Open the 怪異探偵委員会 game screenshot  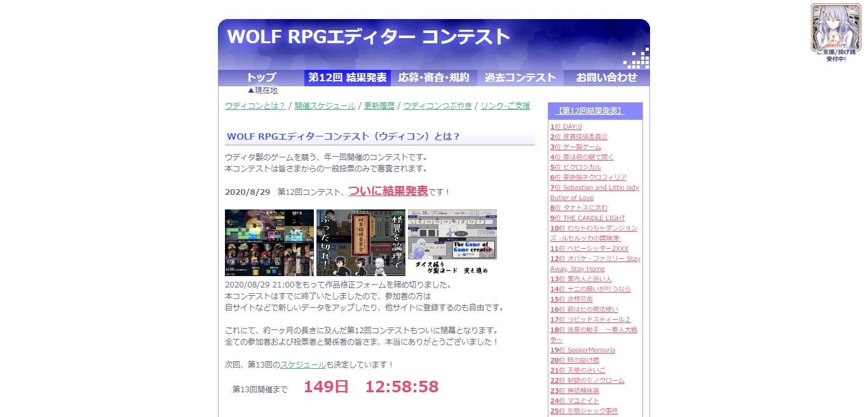(x=360, y=242)
